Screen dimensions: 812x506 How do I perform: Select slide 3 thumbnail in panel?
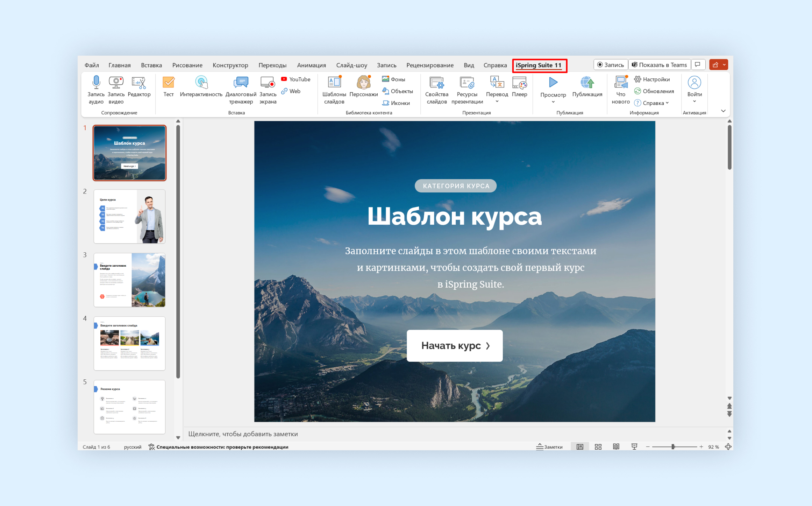coord(129,282)
